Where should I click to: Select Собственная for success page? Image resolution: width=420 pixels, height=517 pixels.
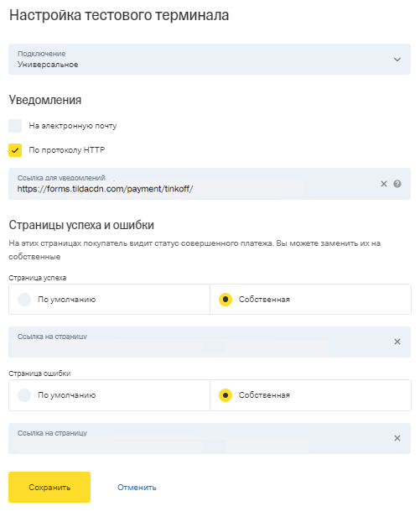[x=310, y=300]
